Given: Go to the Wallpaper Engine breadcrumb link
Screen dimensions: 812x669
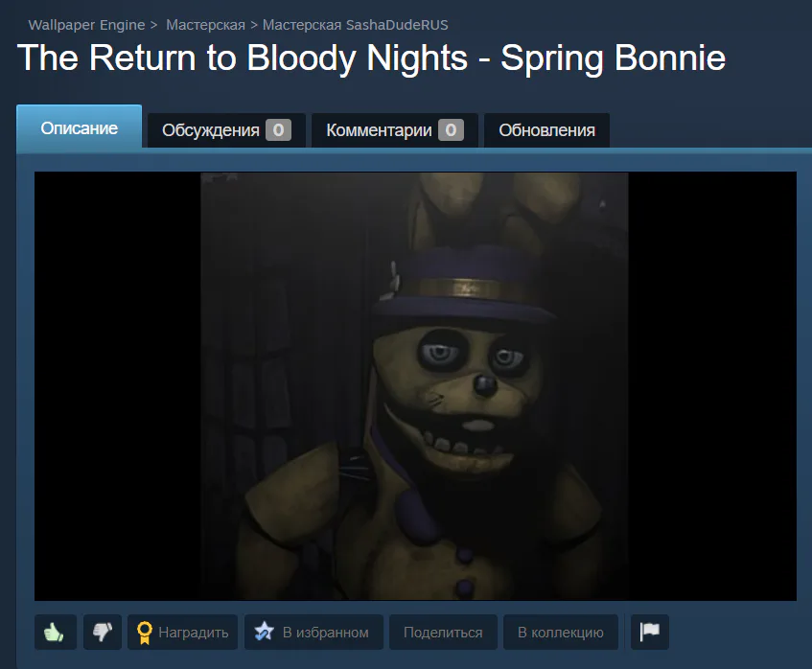Looking at the screenshot, I should coord(86,25).
